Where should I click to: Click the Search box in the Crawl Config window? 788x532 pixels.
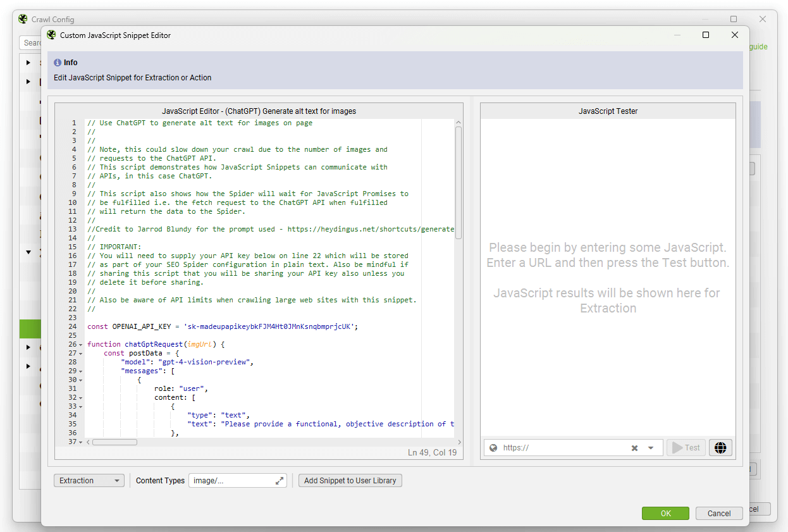coord(32,43)
